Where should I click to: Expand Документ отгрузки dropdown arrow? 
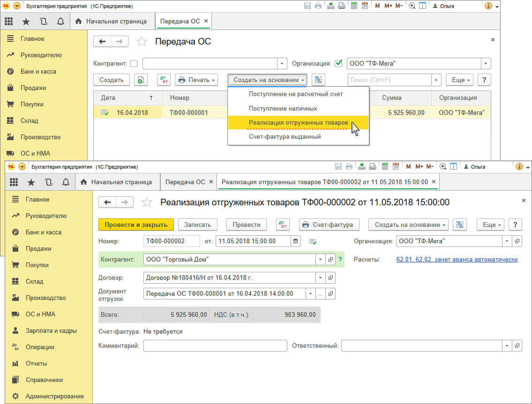click(x=310, y=294)
